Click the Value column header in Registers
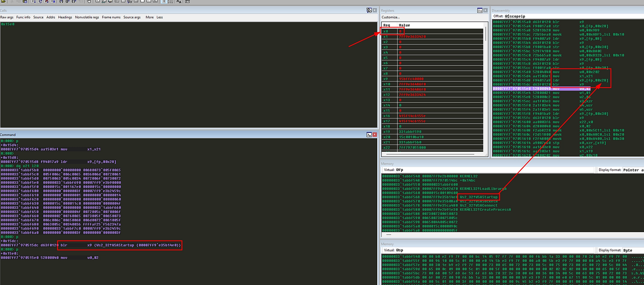 [439, 25]
